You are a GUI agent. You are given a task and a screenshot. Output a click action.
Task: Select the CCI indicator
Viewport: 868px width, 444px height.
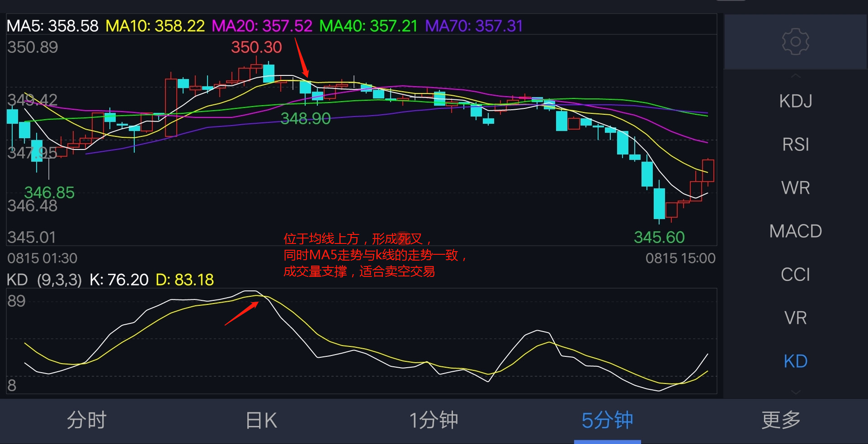(795, 274)
